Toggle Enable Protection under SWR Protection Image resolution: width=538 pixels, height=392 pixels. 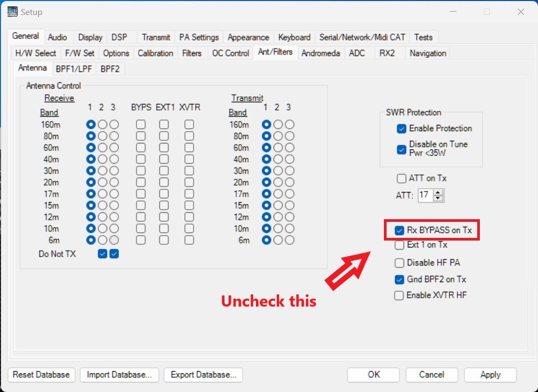pyautogui.click(x=402, y=129)
